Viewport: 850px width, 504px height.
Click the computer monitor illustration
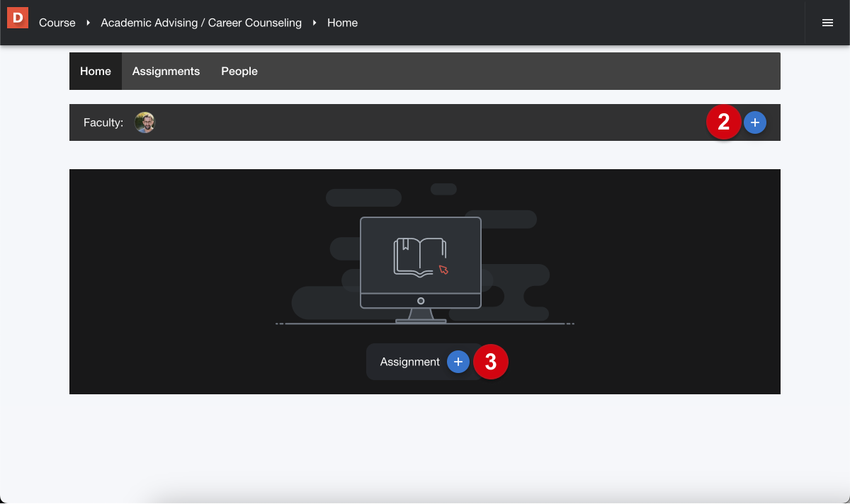[x=421, y=269]
